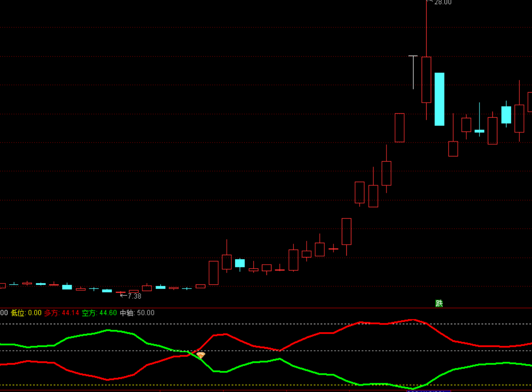Click the large solid cyan candlestick
Image resolution: width=532 pixels, height=392 pixels.
click(x=439, y=99)
